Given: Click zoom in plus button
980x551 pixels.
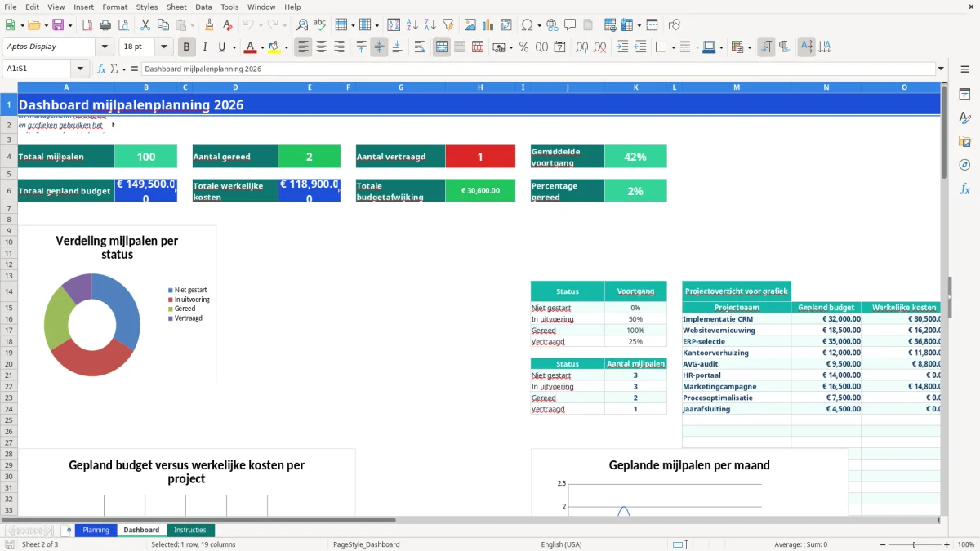Looking at the screenshot, I should click(x=947, y=544).
